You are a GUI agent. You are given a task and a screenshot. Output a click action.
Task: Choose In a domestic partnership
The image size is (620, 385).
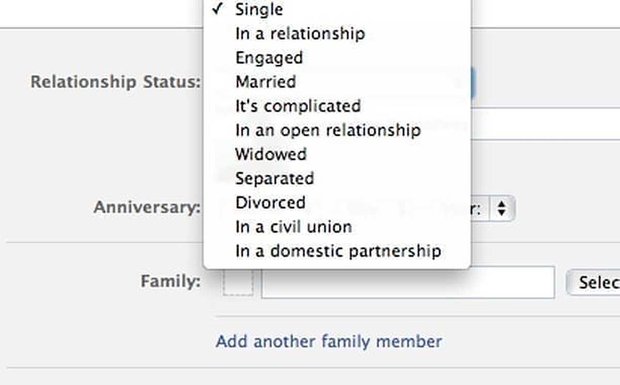[337, 251]
